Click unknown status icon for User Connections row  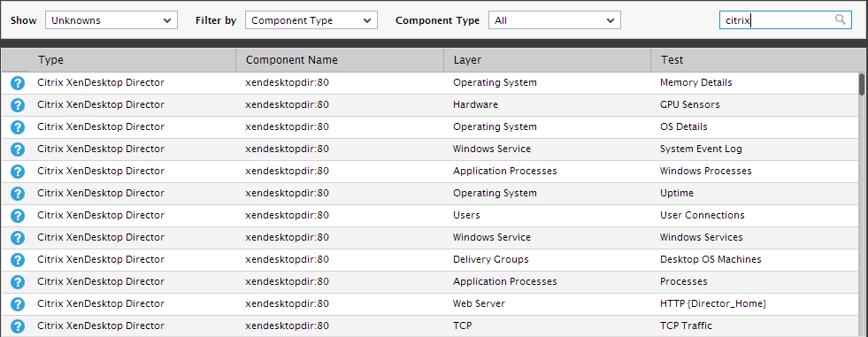tap(18, 216)
